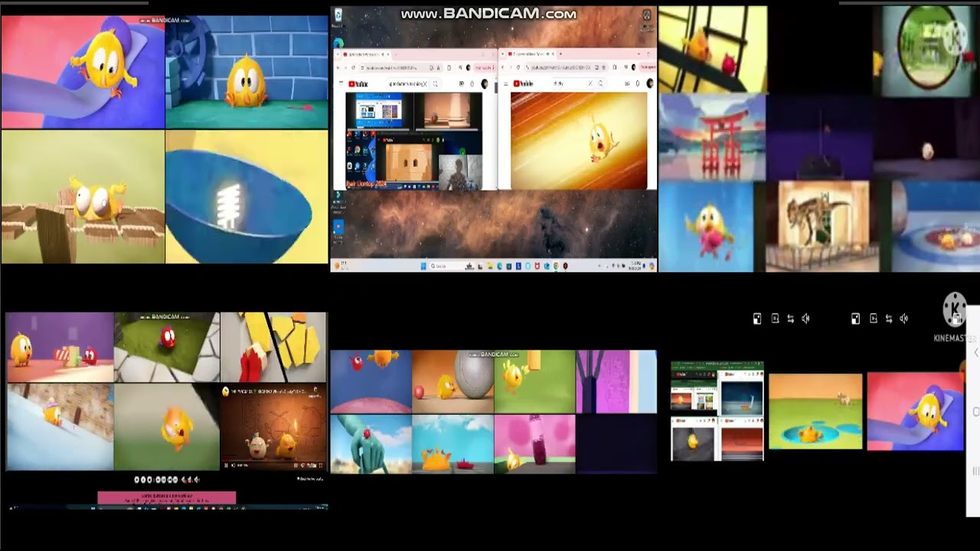This screenshot has width=980, height=551.
Task: Select the chick in blue pond clip
Action: (x=815, y=411)
